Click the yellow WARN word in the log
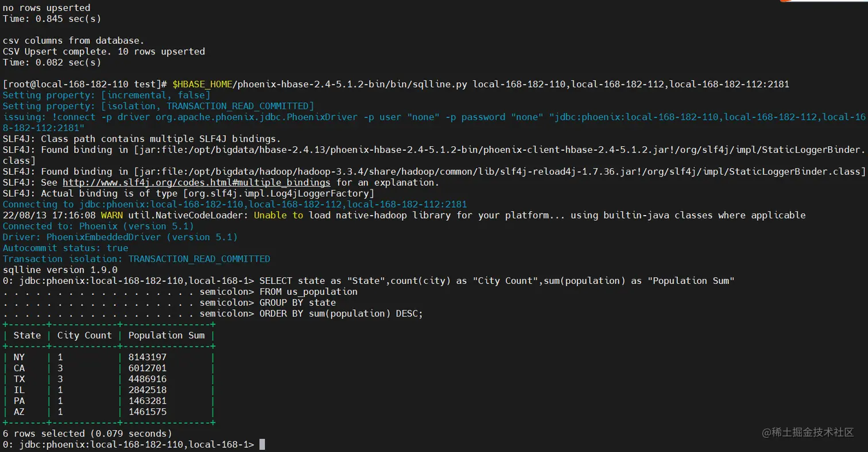This screenshot has height=452, width=868. click(x=111, y=215)
